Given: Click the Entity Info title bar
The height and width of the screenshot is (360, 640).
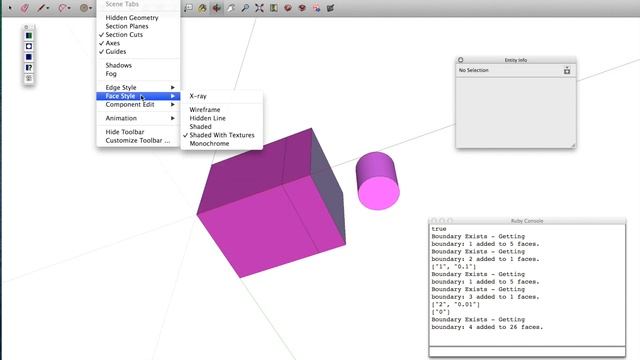Looking at the screenshot, I should pyautogui.click(x=516, y=60).
